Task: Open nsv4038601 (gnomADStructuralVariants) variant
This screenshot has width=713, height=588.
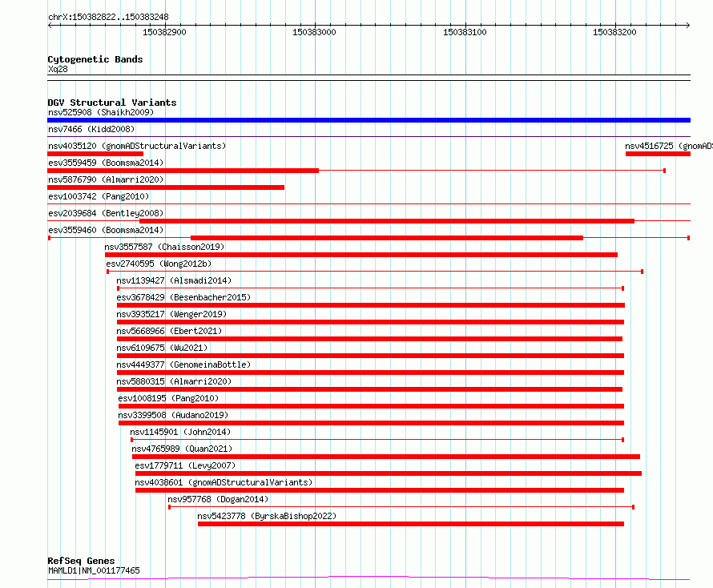Action: tap(224, 482)
